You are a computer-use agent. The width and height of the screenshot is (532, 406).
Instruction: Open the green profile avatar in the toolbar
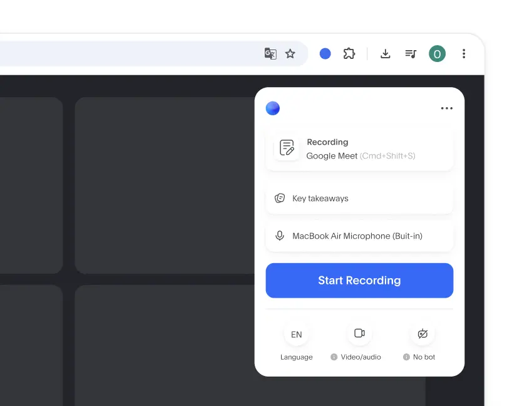click(437, 54)
